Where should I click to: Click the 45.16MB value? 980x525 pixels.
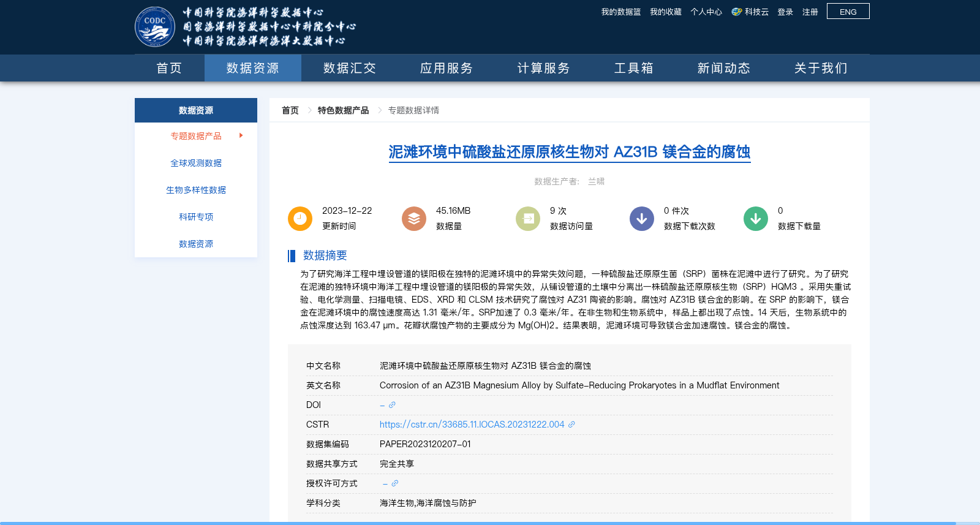[453, 211]
